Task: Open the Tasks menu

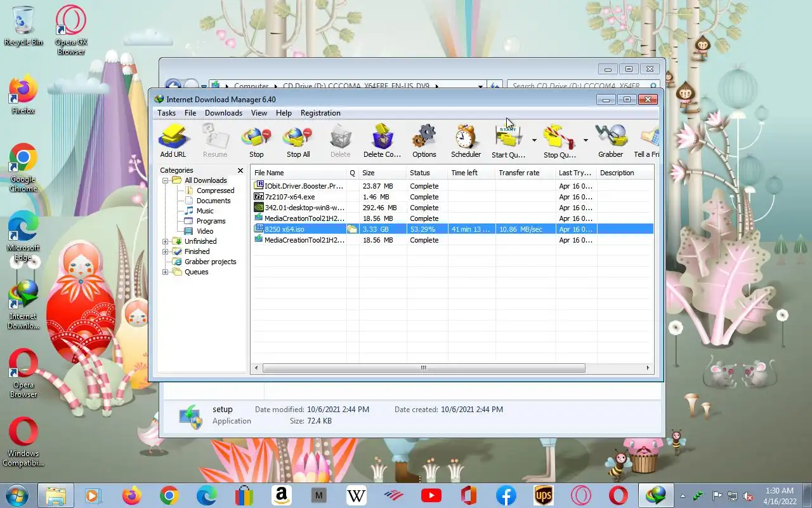Action: 166,113
